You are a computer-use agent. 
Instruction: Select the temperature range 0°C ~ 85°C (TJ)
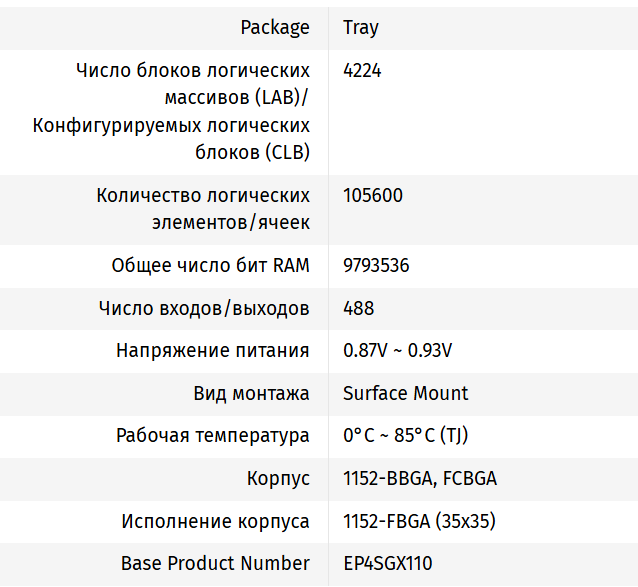405,436
